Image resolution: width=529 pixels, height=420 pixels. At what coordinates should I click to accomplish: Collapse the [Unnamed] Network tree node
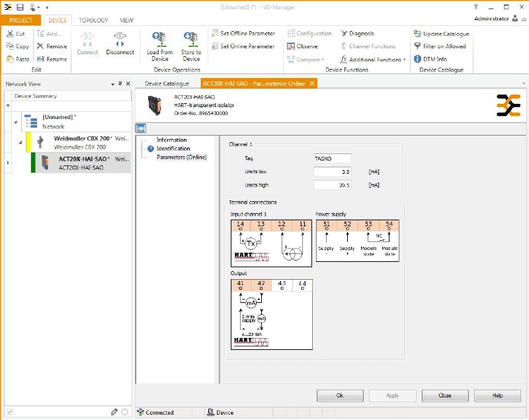[15, 121]
